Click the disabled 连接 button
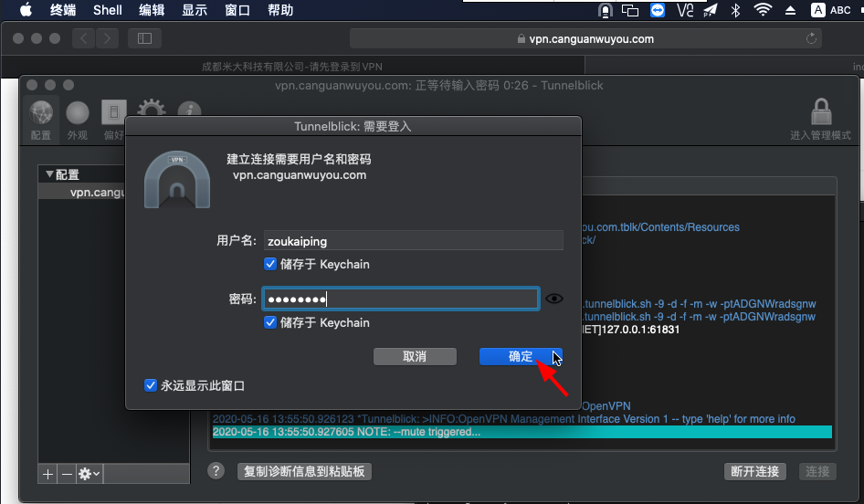 (817, 471)
